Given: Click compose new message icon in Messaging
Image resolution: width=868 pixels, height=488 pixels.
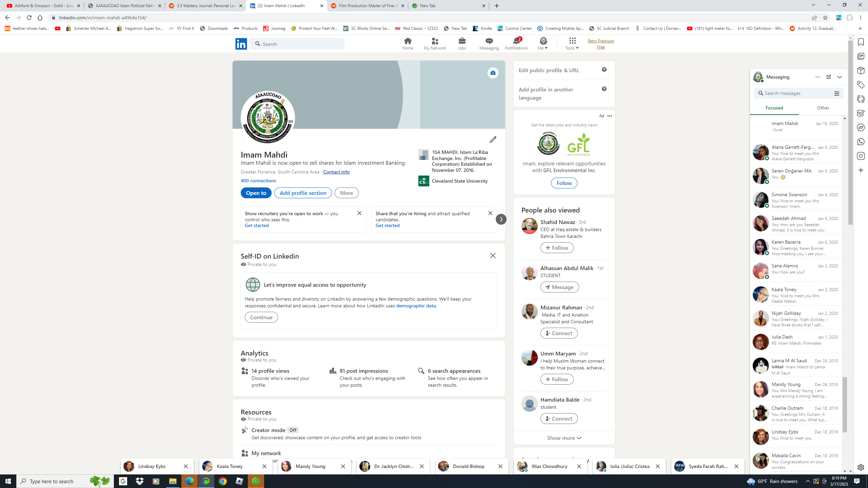Looking at the screenshot, I should pos(829,77).
